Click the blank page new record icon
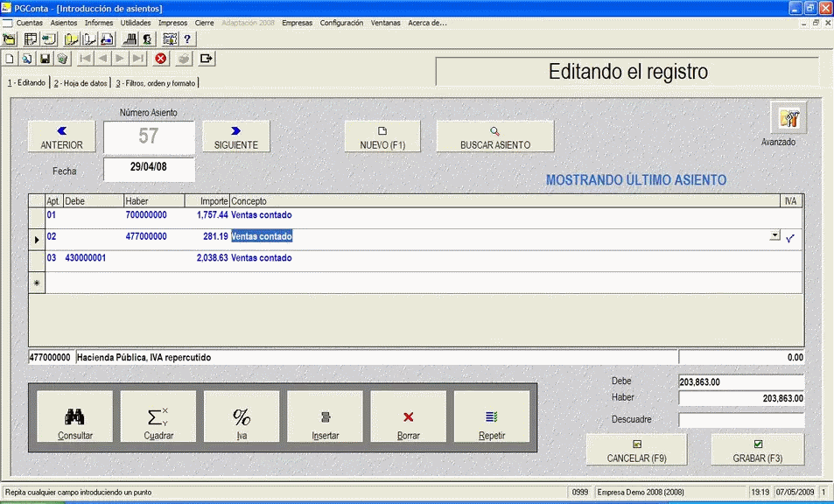Image resolution: width=834 pixels, height=504 pixels. pyautogui.click(x=11, y=59)
